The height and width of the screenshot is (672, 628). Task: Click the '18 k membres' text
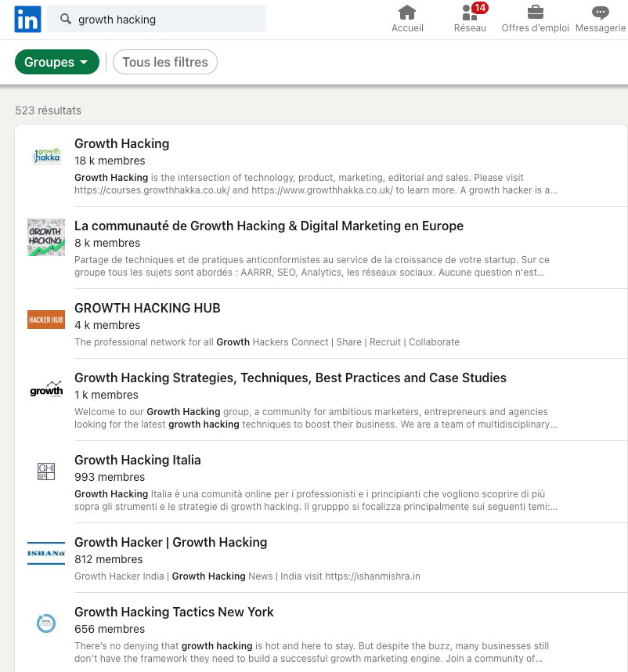pos(110,161)
